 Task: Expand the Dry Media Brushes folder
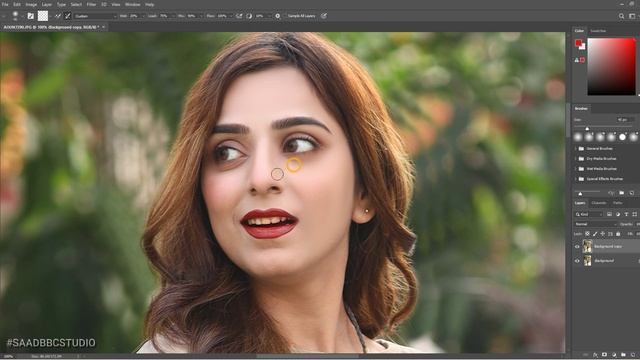(576, 159)
